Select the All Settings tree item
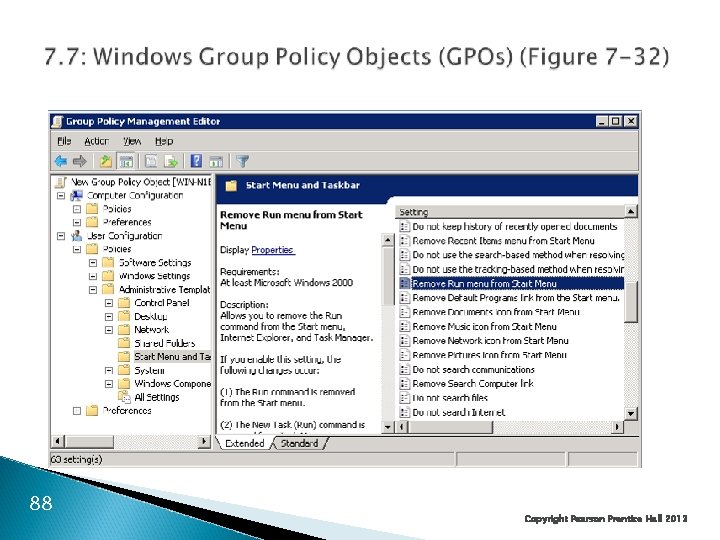The height and width of the screenshot is (540, 720). point(156,397)
